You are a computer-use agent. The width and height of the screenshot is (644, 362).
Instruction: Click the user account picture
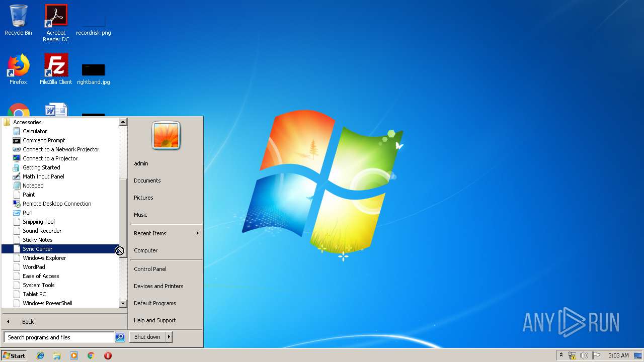166,136
